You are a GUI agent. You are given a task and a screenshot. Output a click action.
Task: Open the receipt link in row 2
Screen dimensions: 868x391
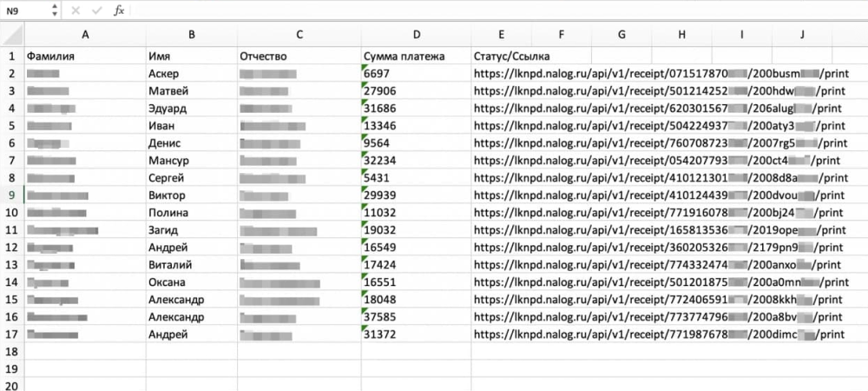coord(660,74)
